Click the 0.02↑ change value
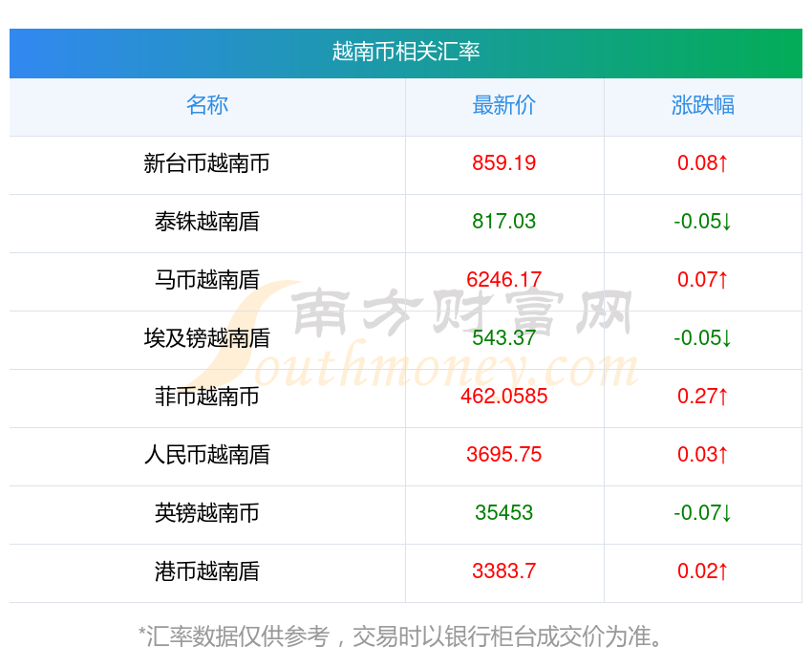 [703, 571]
